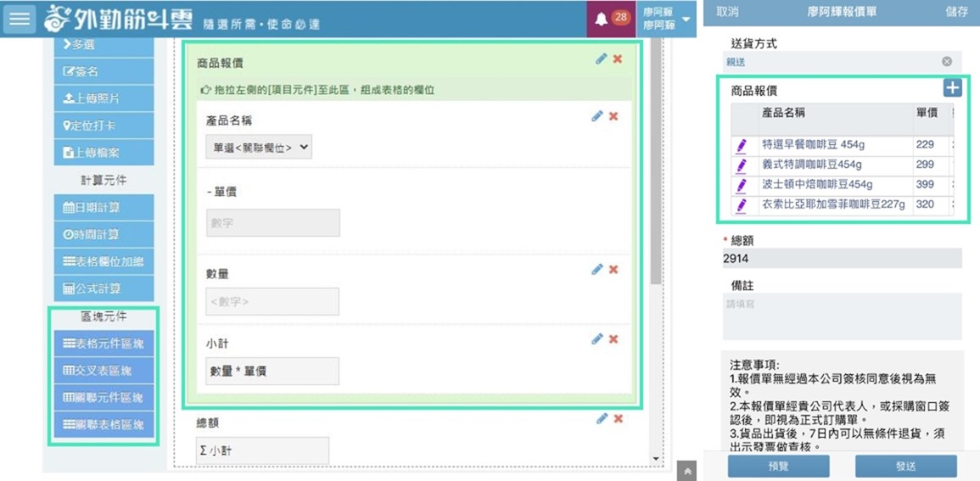Click edit pencil for 小計 field
Screen dimensions: 980x481
597,339
